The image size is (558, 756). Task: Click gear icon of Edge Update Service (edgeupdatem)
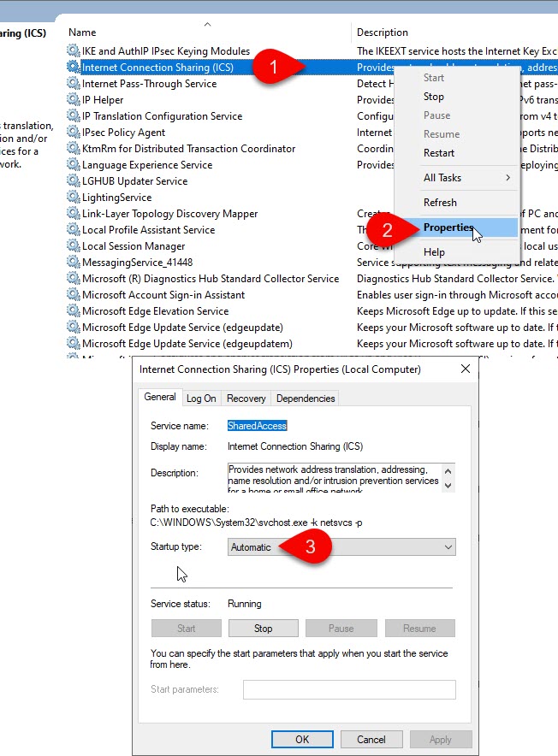(x=74, y=344)
